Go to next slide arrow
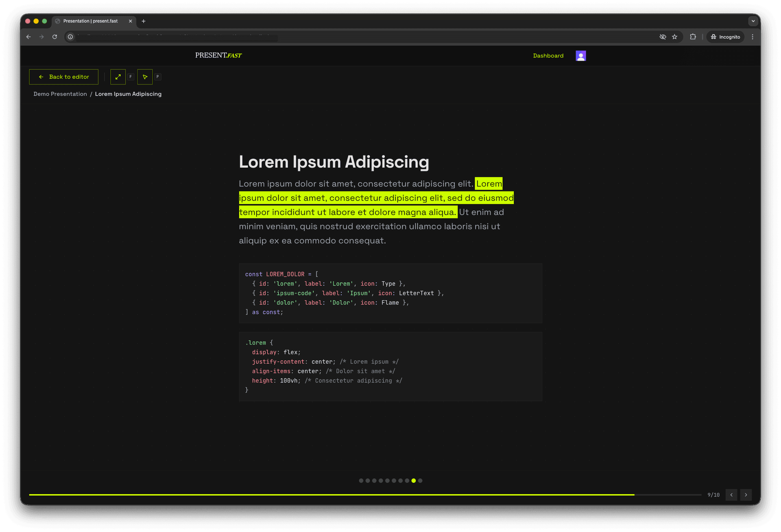Viewport: 781px width, 532px height. point(746,495)
